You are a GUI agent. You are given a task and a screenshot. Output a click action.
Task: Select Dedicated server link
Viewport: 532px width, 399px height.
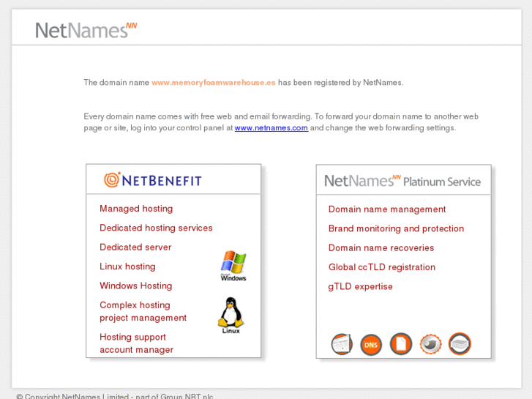coord(135,247)
